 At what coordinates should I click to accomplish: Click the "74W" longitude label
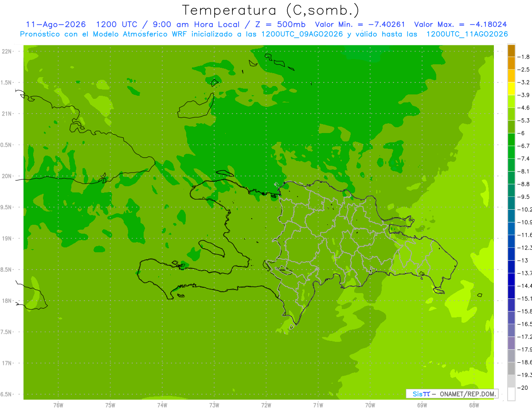pos(162,405)
